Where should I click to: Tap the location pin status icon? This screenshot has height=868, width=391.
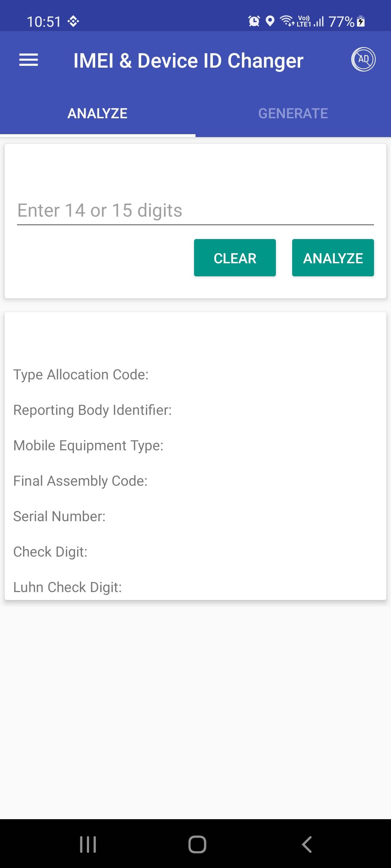pos(270,21)
